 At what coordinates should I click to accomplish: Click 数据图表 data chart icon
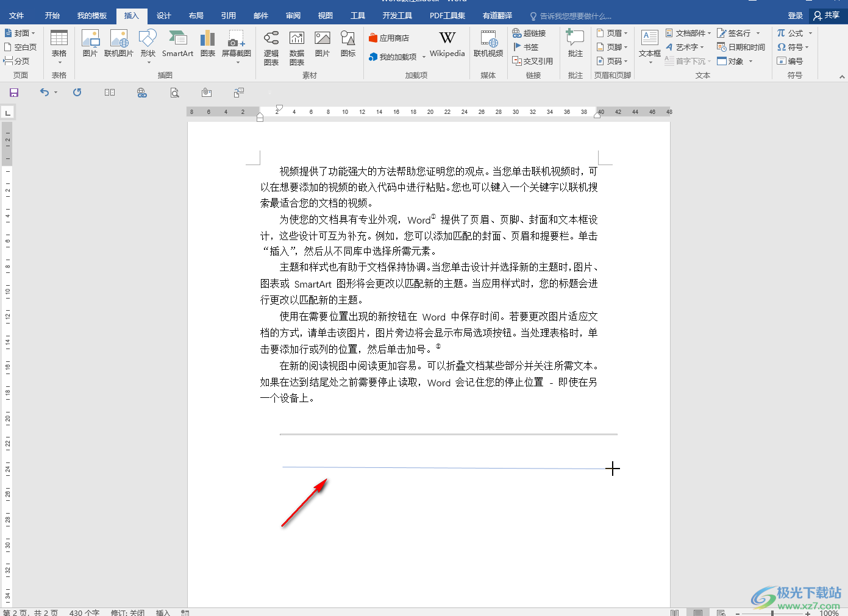[297, 48]
